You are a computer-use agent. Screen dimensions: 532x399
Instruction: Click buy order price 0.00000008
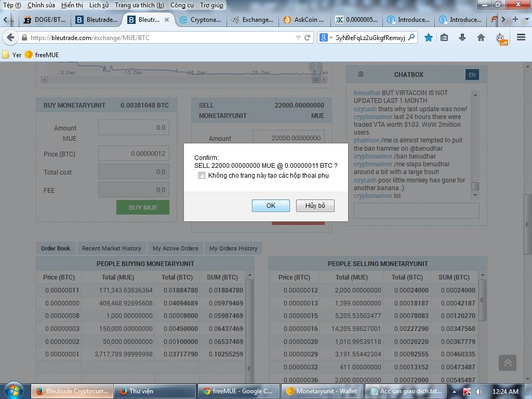pyautogui.click(x=62, y=315)
